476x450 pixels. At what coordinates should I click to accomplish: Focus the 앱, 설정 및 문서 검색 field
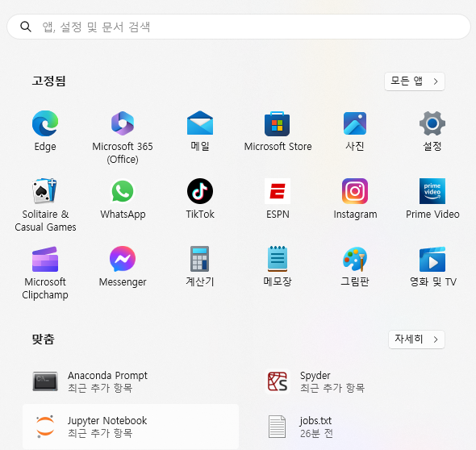point(239,27)
